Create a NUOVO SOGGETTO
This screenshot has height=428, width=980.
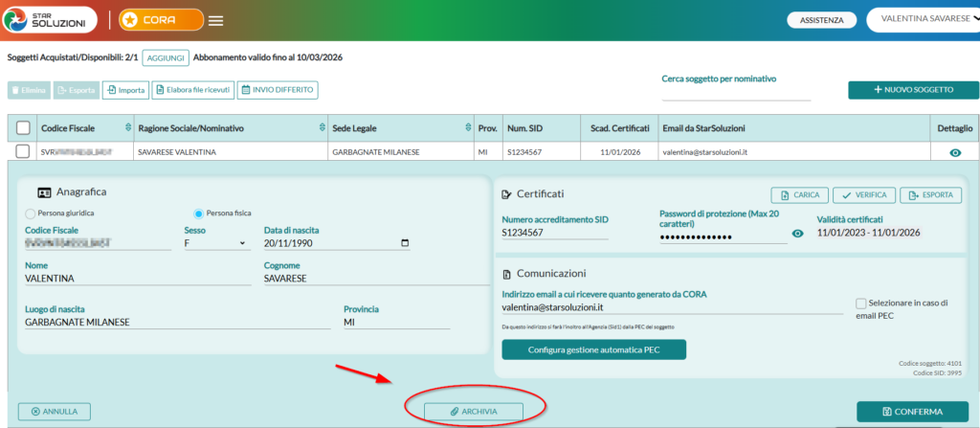(913, 90)
